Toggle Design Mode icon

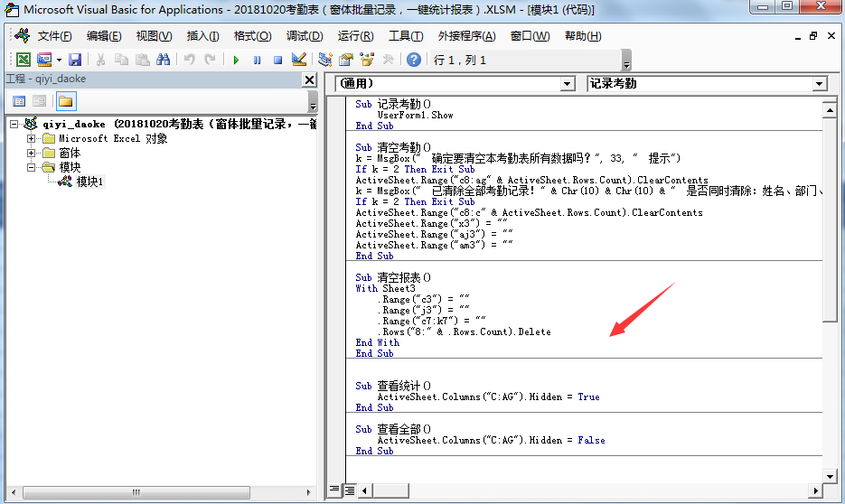(298, 60)
